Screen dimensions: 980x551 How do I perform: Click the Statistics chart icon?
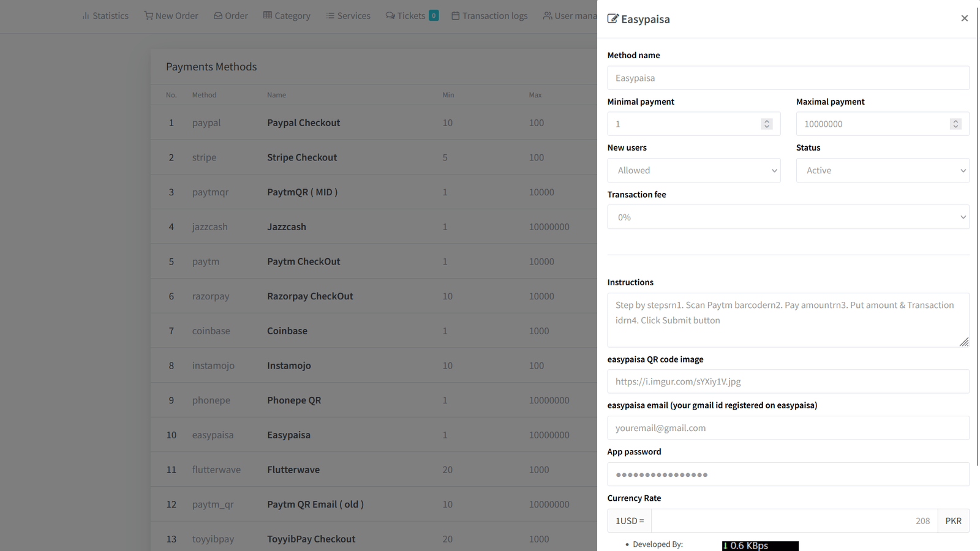tap(86, 16)
